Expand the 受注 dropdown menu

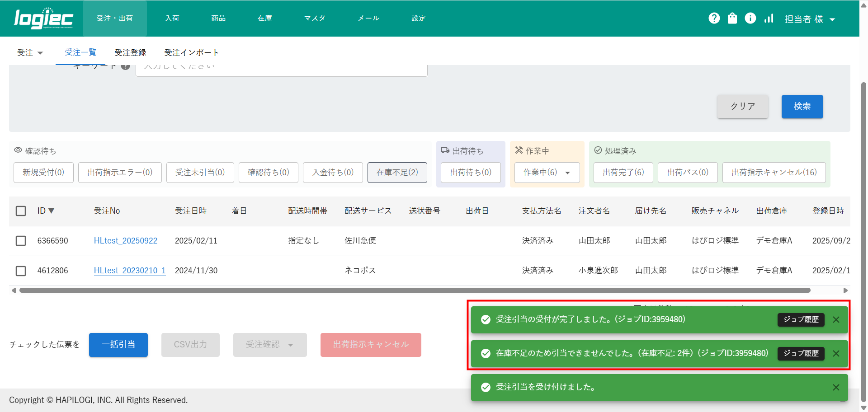[x=30, y=53]
